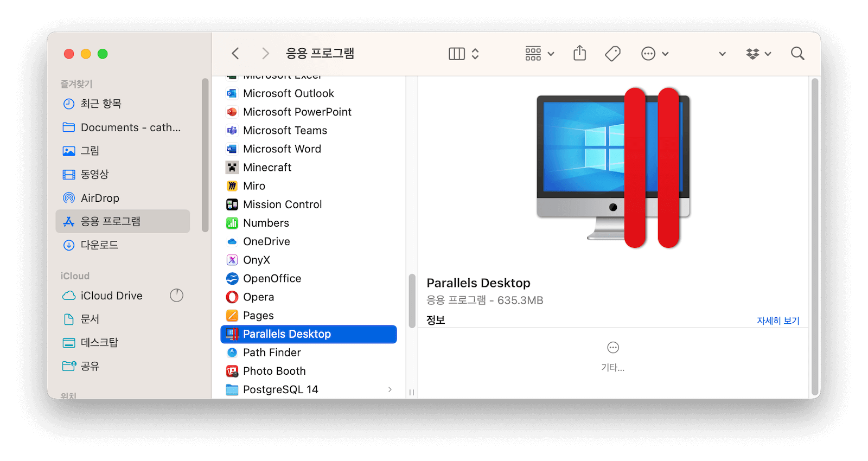
Task: Click the 기타... more actions button
Action: (x=612, y=356)
